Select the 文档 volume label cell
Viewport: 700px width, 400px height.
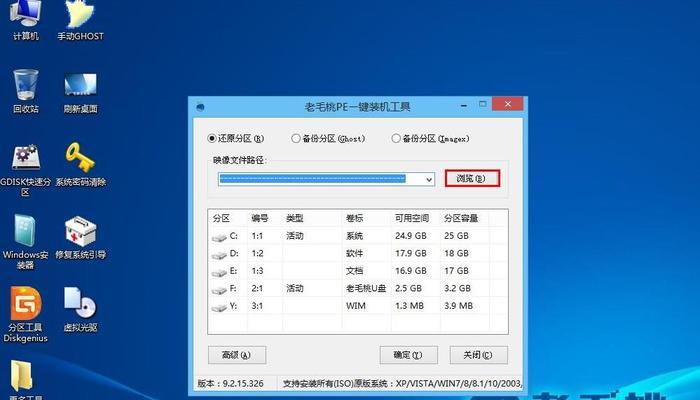354,271
